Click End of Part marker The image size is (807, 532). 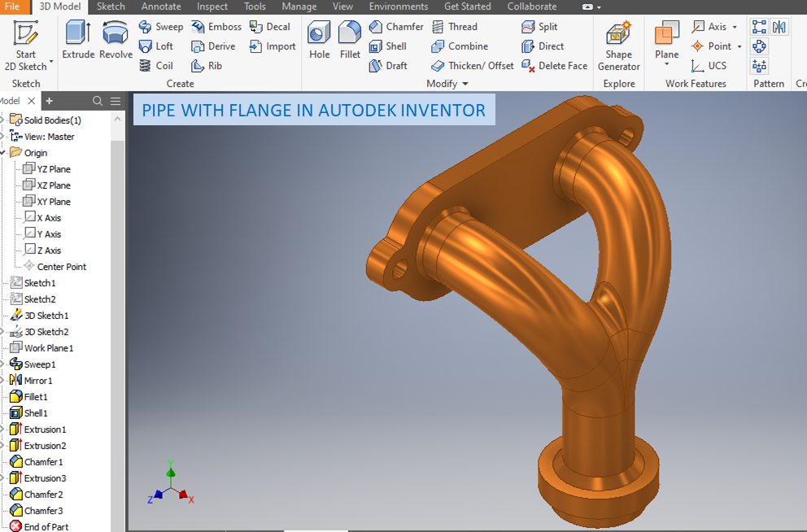tap(39, 526)
